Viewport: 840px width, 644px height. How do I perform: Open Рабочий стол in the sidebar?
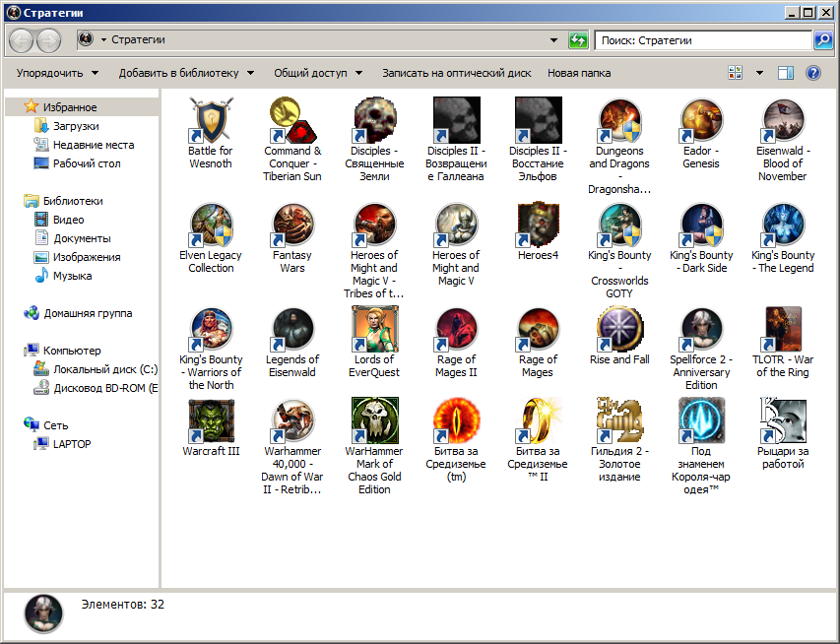(x=77, y=163)
